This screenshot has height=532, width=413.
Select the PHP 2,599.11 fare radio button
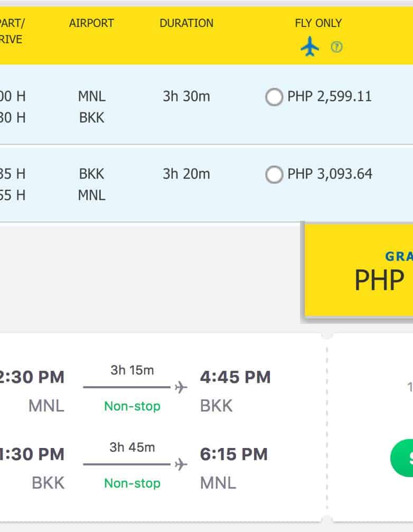pyautogui.click(x=274, y=97)
